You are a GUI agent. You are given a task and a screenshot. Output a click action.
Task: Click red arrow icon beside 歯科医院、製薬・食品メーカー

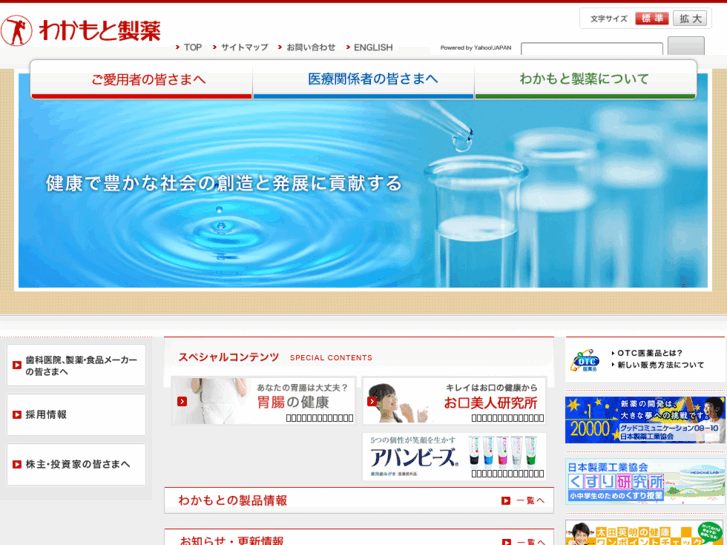pyautogui.click(x=17, y=365)
